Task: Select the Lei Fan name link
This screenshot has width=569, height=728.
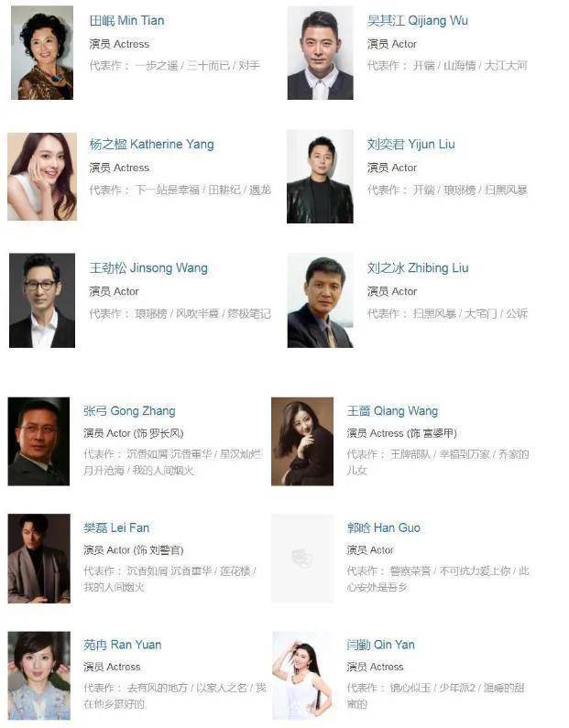Action: 116,527
